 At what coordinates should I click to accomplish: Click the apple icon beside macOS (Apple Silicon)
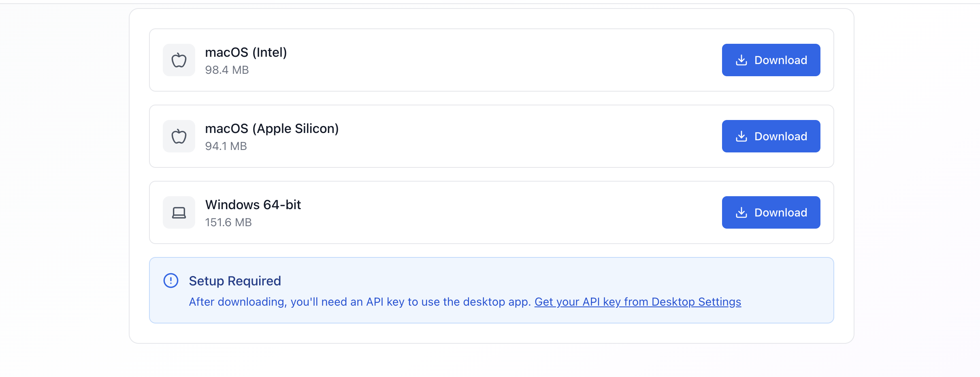click(179, 136)
